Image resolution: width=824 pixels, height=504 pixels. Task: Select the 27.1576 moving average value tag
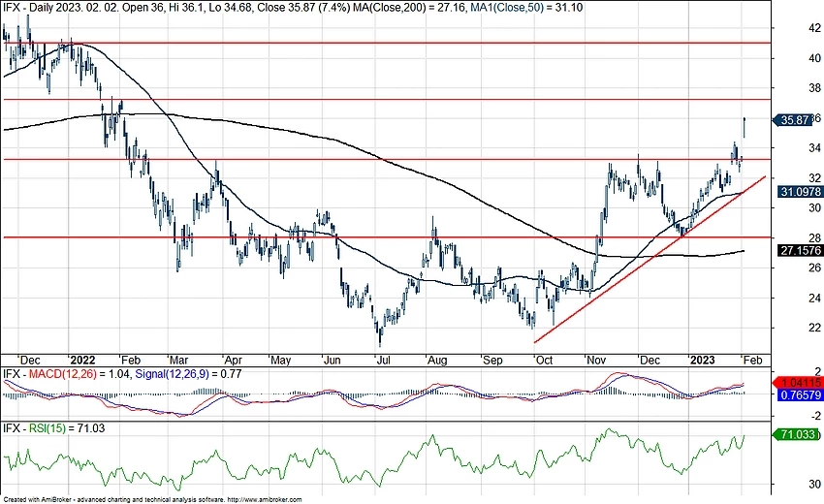[800, 251]
